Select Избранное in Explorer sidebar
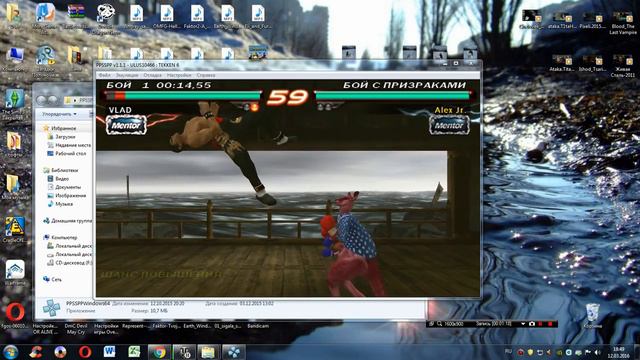This screenshot has width=640, height=360. coord(60,128)
